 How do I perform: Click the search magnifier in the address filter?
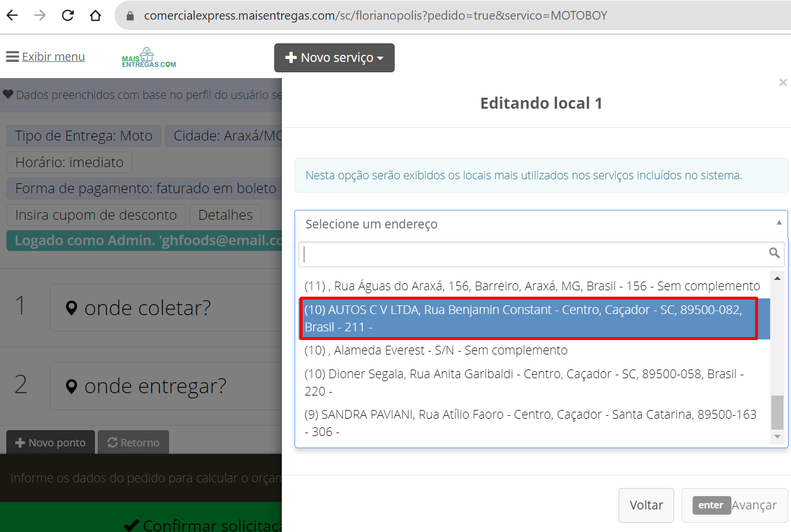pyautogui.click(x=774, y=253)
